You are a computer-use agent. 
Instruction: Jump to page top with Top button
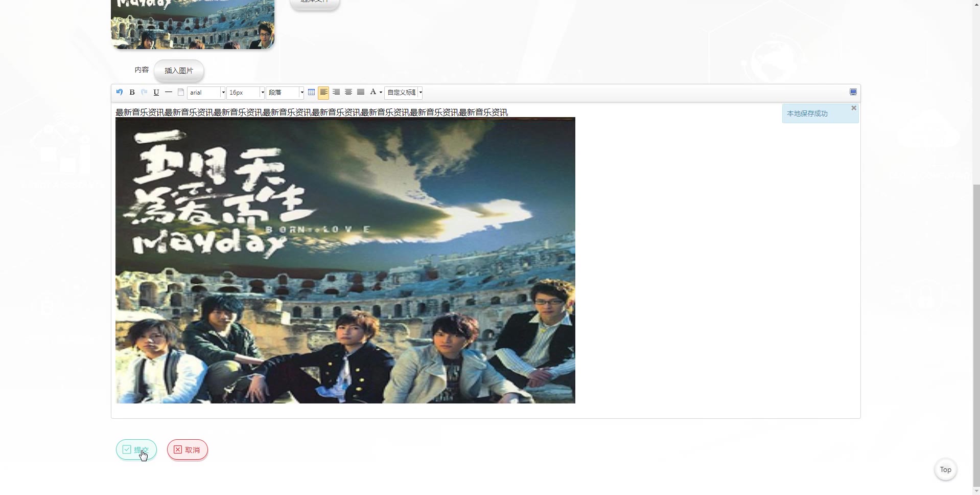pos(946,469)
